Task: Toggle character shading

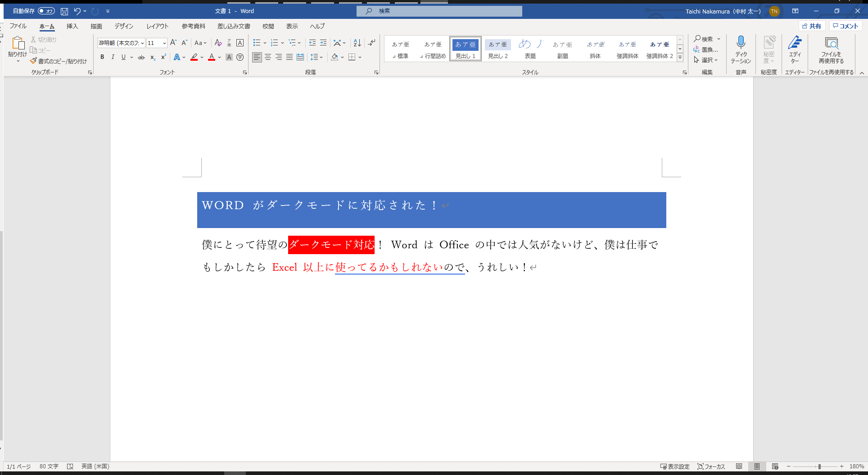Action: [x=229, y=57]
